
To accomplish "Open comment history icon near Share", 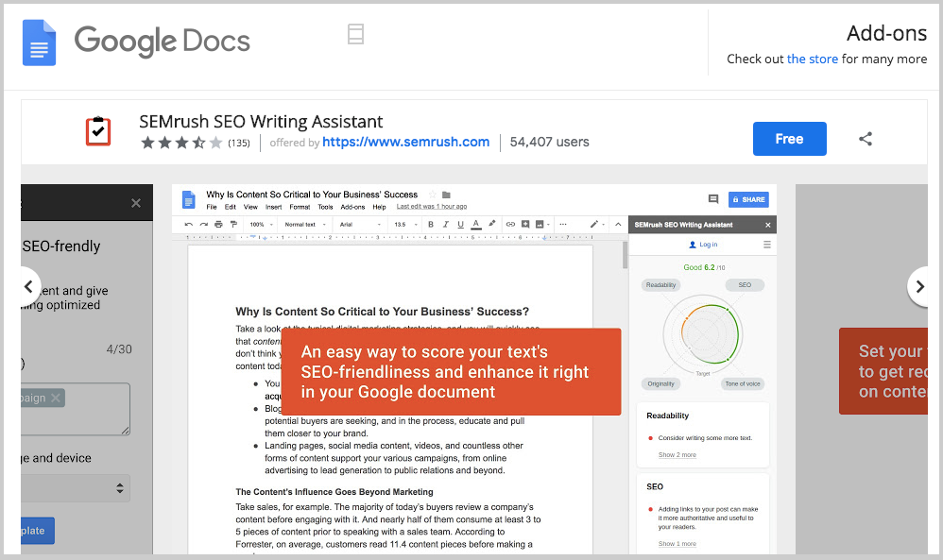I will point(713,199).
